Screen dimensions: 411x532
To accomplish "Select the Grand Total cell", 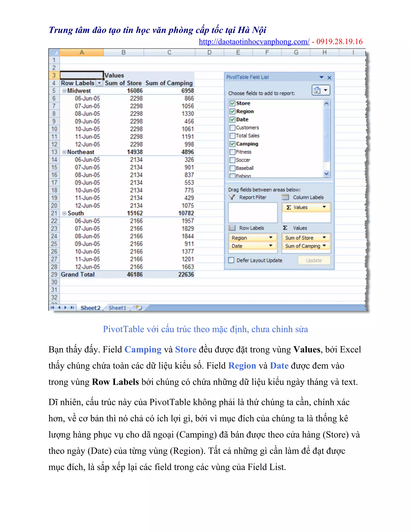I will click(78, 274).
